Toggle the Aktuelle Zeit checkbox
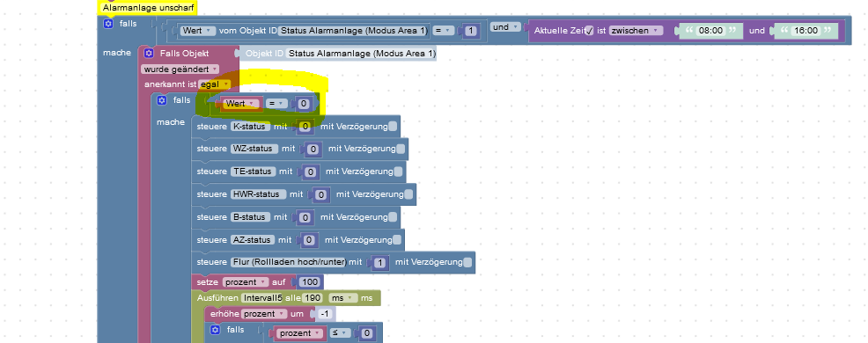The image size is (868, 343). point(590,31)
